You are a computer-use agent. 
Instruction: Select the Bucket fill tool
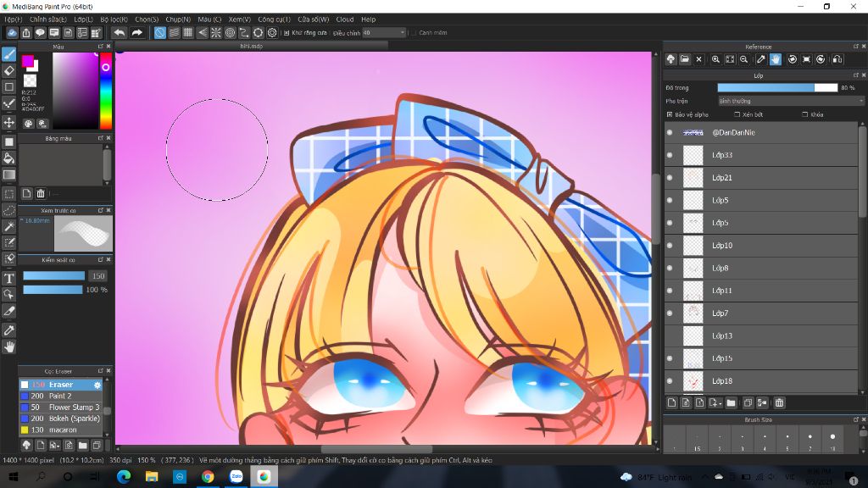(x=8, y=158)
